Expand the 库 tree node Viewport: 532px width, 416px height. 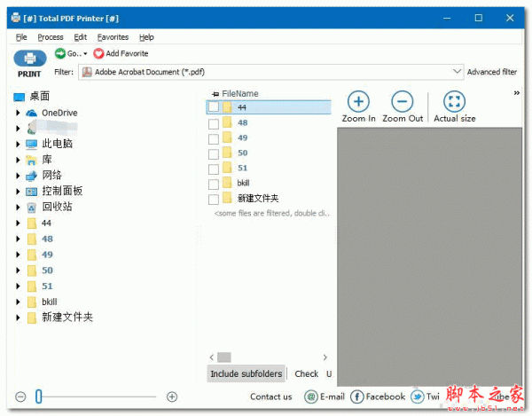(x=18, y=160)
